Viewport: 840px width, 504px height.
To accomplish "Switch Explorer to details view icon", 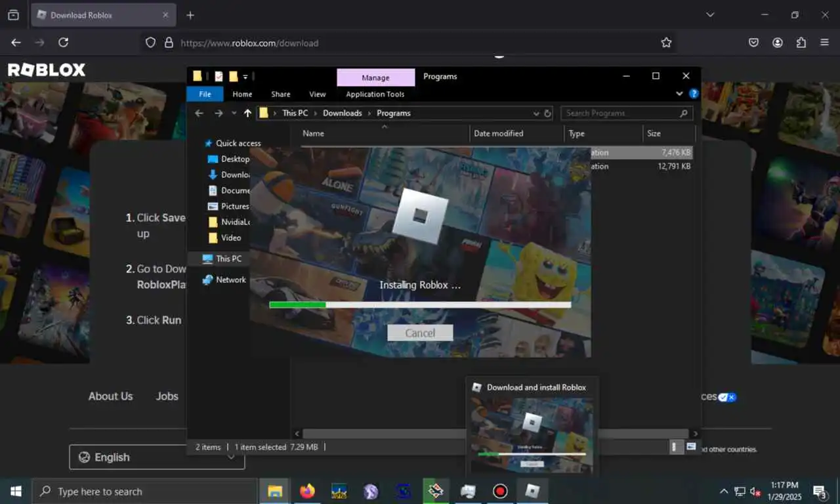I will (x=675, y=447).
